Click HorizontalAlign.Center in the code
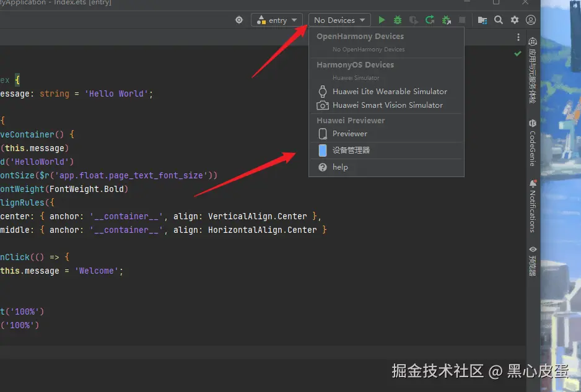This screenshot has width=581, height=392. click(263, 230)
